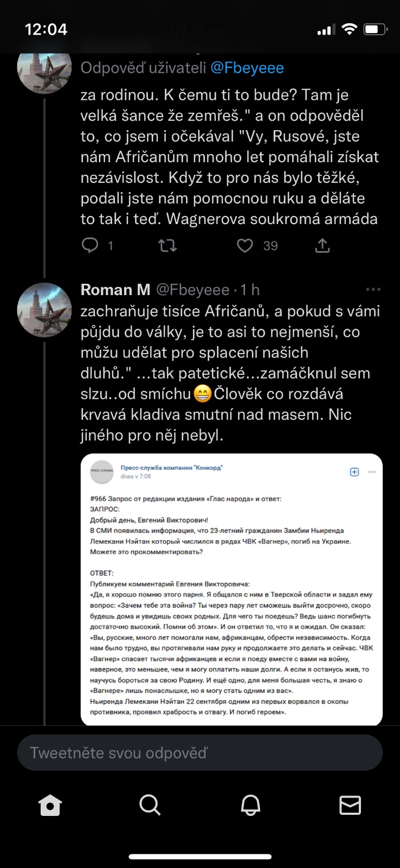
Task: Open the @Fbeyeee mention link
Action: tap(247, 68)
